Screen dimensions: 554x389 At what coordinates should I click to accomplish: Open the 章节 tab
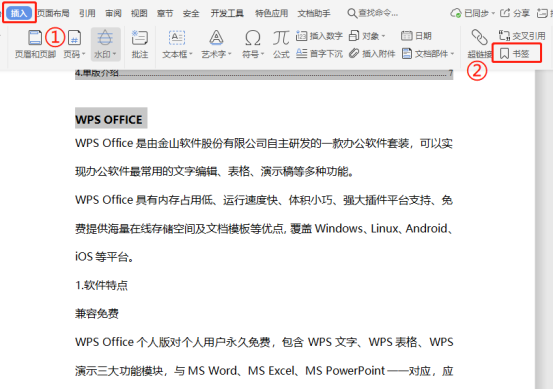(x=165, y=13)
